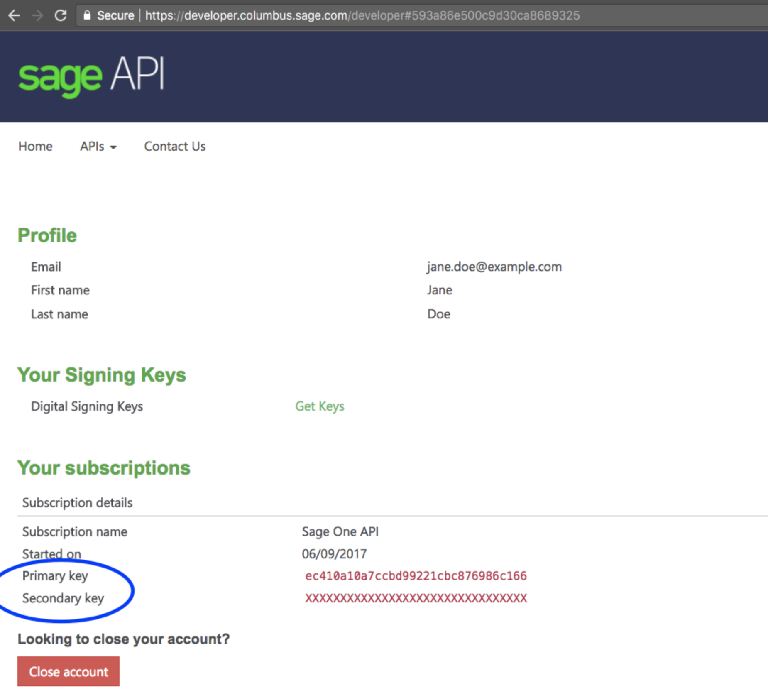Click the Subscription details header
Image resolution: width=768 pixels, height=700 pixels.
point(78,502)
